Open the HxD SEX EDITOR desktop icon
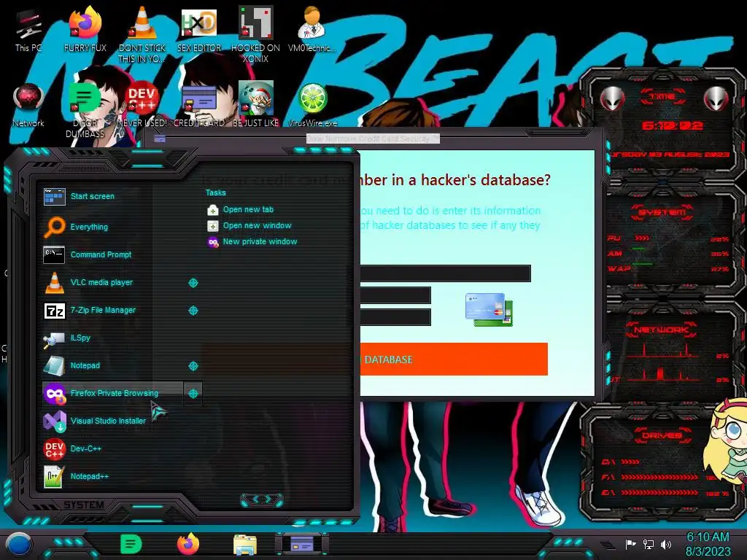The image size is (747, 560). pos(198,29)
